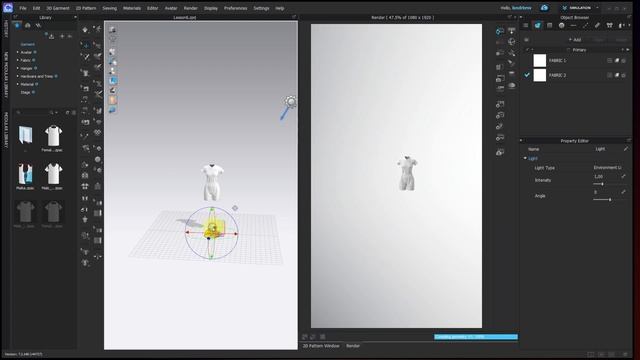Adjust the Intensity slider

pyautogui.click(x=602, y=184)
